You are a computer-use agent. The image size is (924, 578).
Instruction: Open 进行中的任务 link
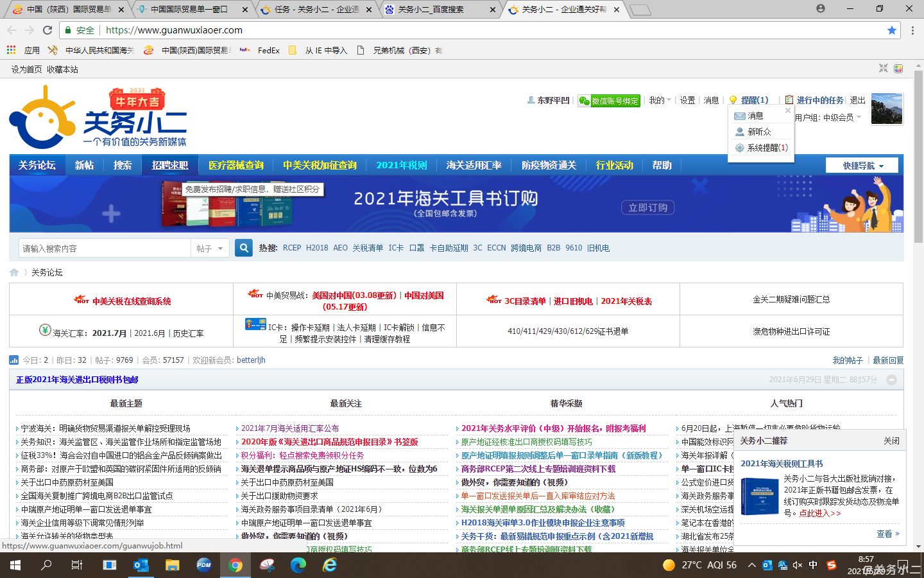tap(820, 100)
